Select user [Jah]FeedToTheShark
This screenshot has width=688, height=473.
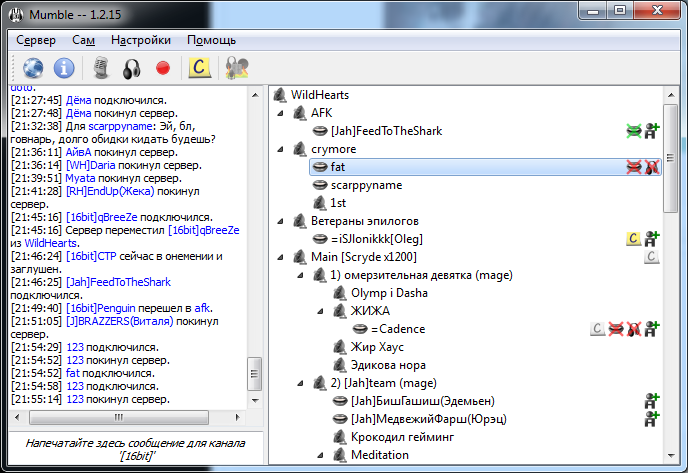click(386, 131)
